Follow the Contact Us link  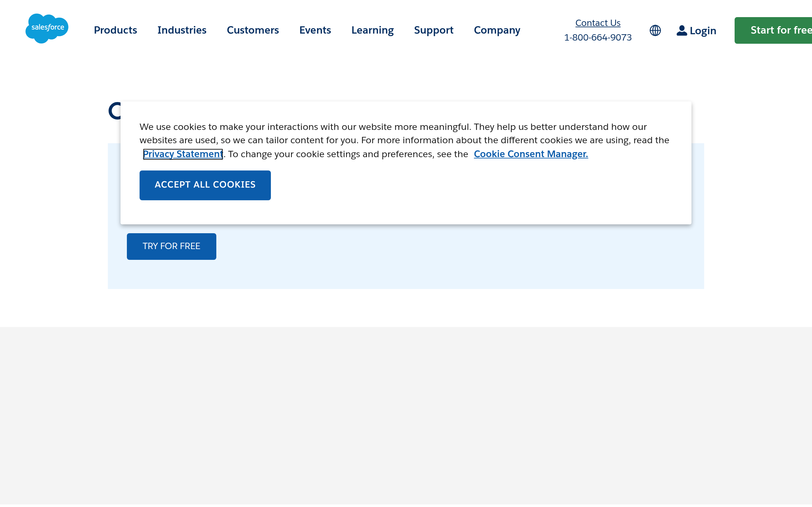click(598, 23)
